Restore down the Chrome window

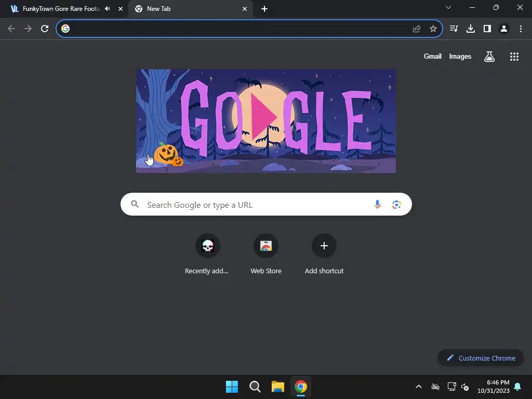click(x=496, y=7)
